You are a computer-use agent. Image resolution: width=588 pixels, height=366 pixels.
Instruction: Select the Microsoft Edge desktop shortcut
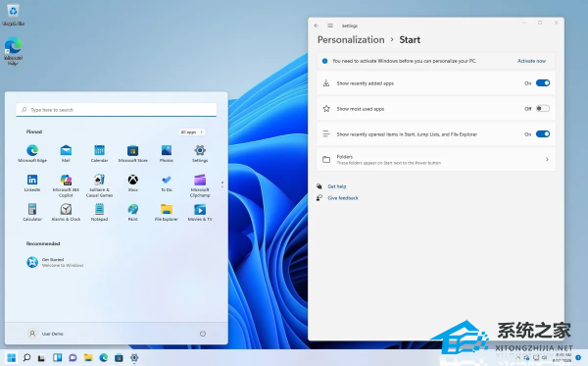point(13,51)
